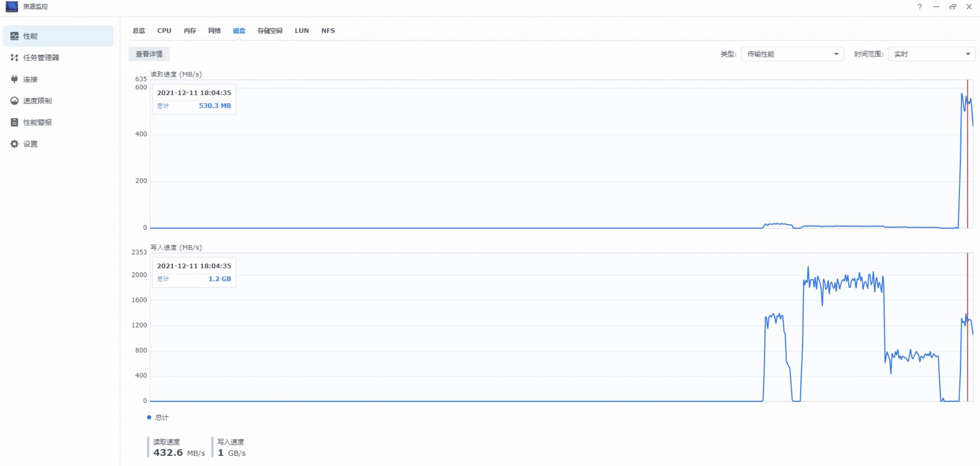Click the red time marker in read chart
This screenshot has height=466, width=980.
[967, 154]
